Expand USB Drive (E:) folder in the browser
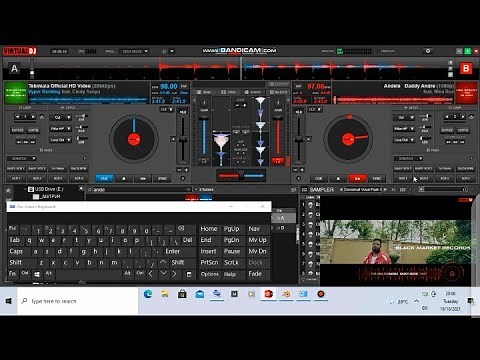Screen dimensions: 480x360 pos(25,189)
